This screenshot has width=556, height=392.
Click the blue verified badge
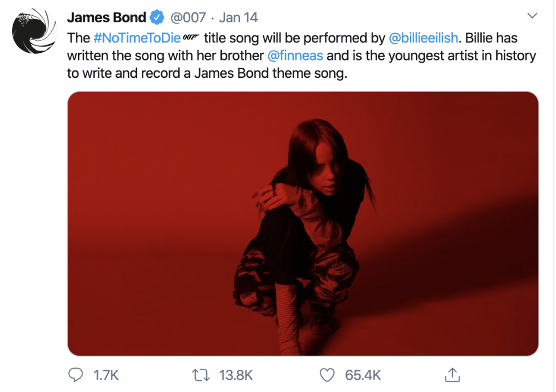(x=157, y=17)
